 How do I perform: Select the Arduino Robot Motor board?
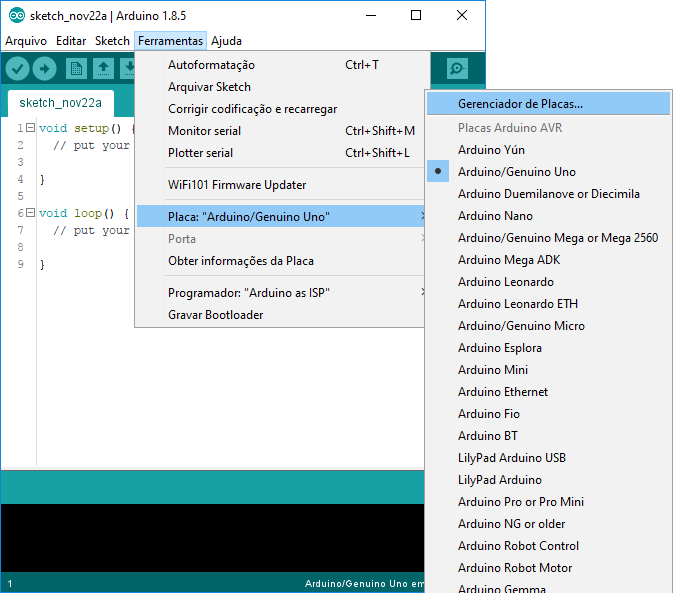click(549, 567)
